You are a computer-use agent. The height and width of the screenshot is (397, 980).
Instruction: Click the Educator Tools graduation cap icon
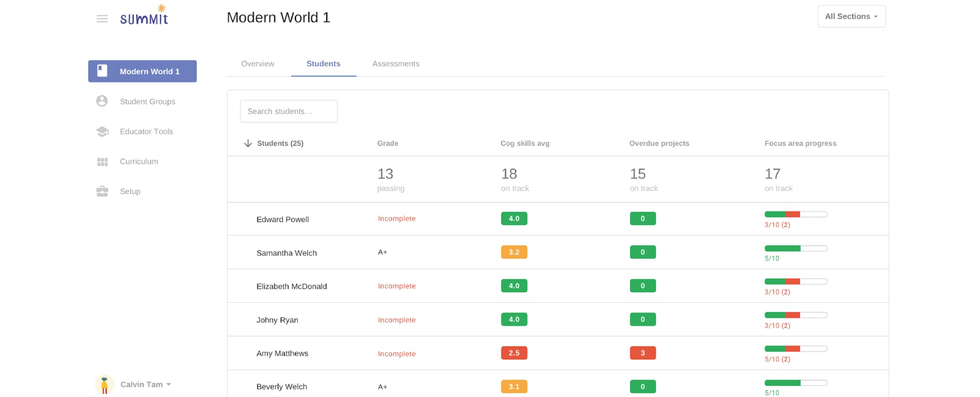pos(102,131)
